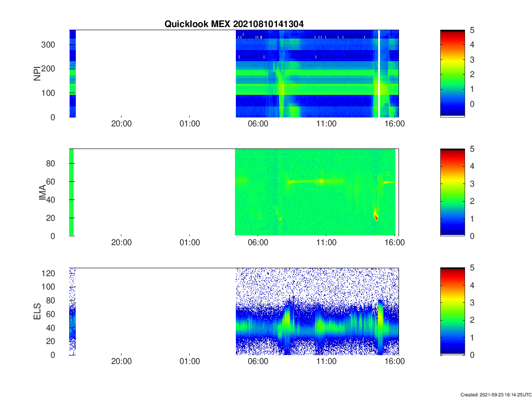532x399 pixels.
Task: Click the "11:00" tick under the ELS plot
Action: coord(326,362)
